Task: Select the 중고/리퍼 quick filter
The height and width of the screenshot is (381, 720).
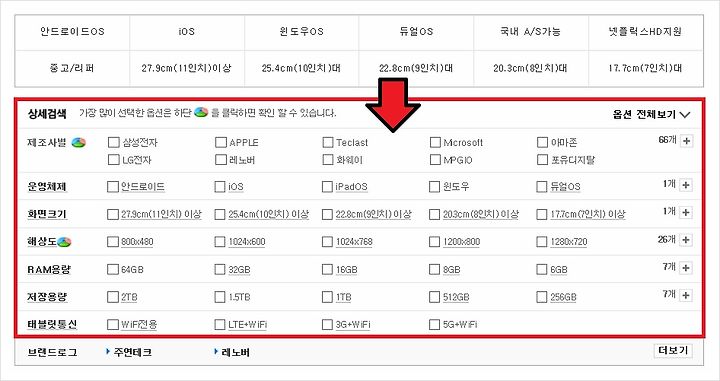Action: click(72, 68)
